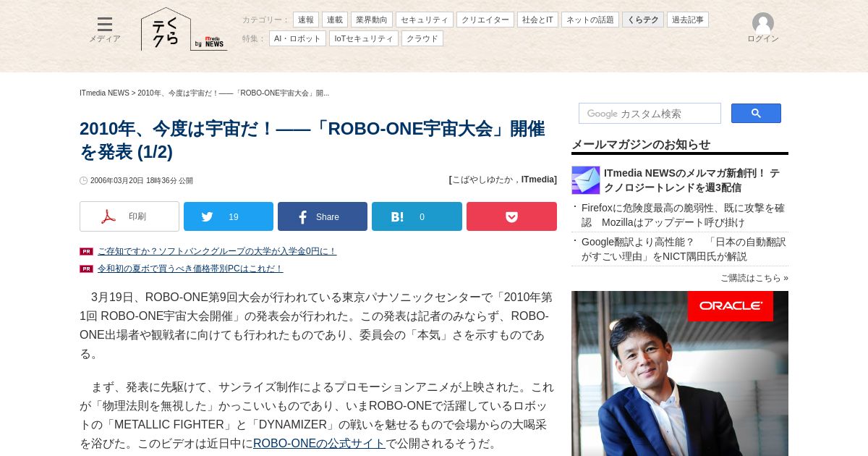
Task: Save article with the Pocket button
Action: [511, 216]
